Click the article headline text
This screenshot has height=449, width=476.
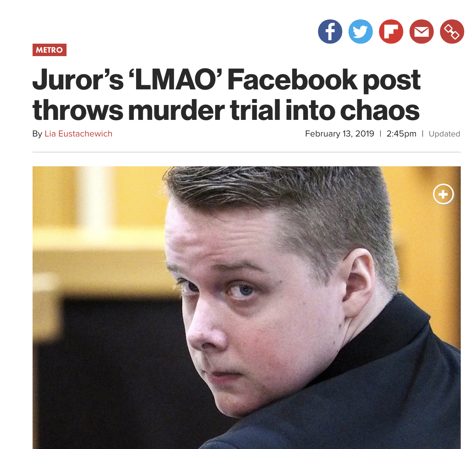pyautogui.click(x=227, y=95)
